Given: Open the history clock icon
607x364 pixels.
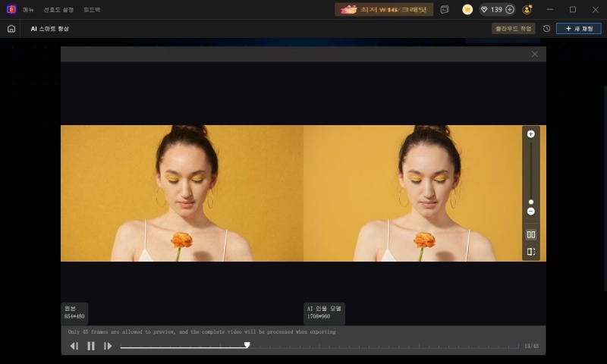Looking at the screenshot, I should [x=546, y=29].
